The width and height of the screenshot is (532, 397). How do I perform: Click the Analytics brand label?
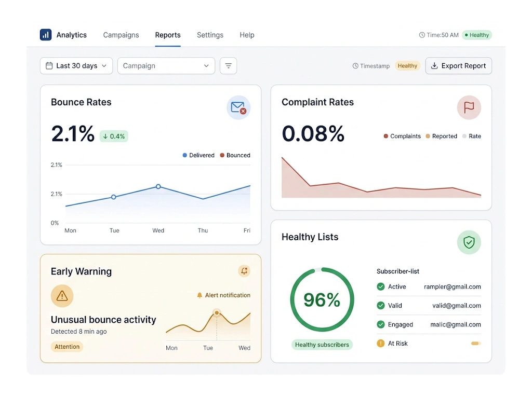71,35
